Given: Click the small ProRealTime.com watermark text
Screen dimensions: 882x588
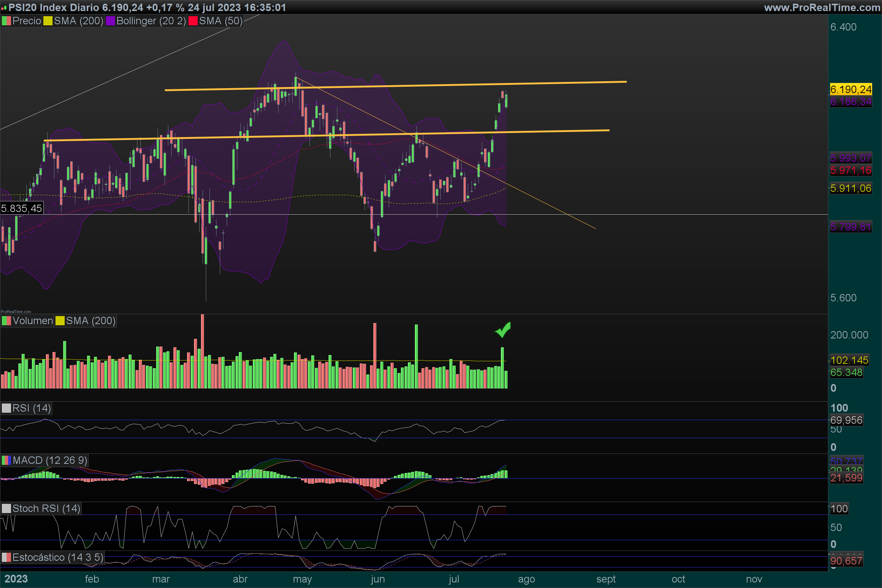Looking at the screenshot, I should click(16, 312).
